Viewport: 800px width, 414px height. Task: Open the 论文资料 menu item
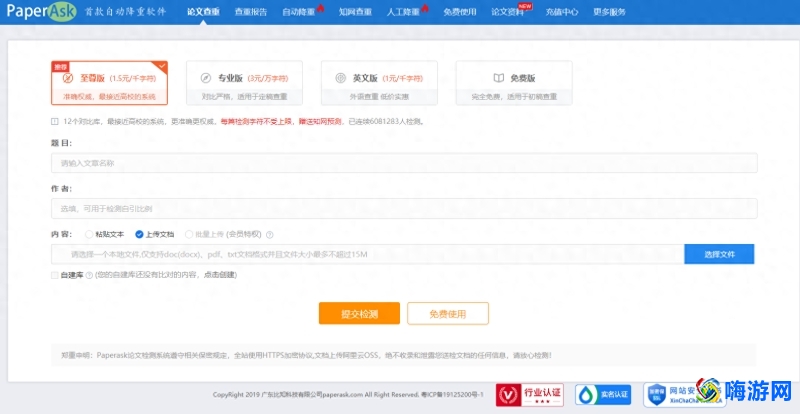507,12
